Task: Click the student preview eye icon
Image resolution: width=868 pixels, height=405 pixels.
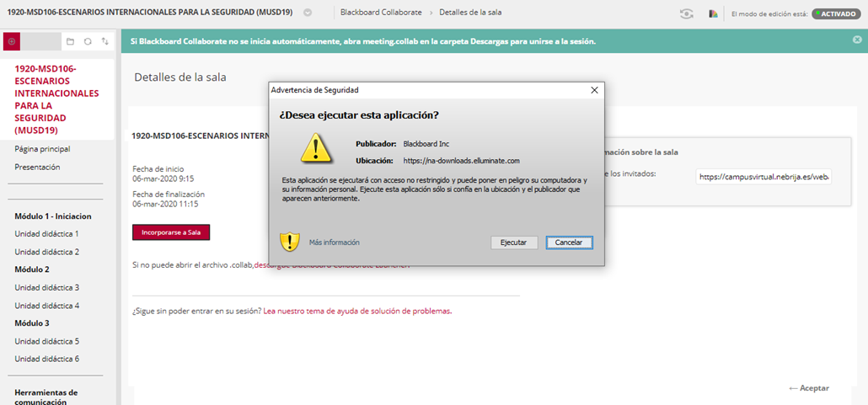Action: pos(687,13)
